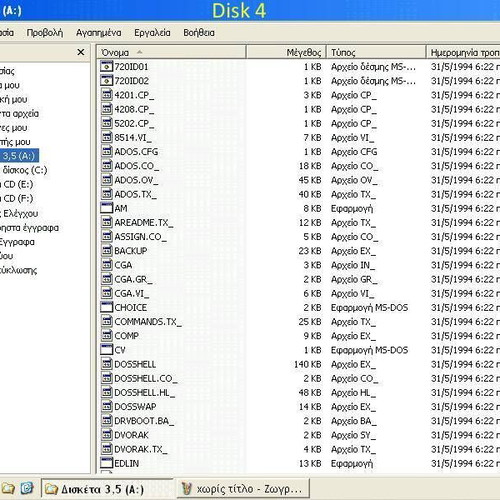The image size is (500, 500).
Task: Click the ADOS.CFG file icon
Action: 106,152
